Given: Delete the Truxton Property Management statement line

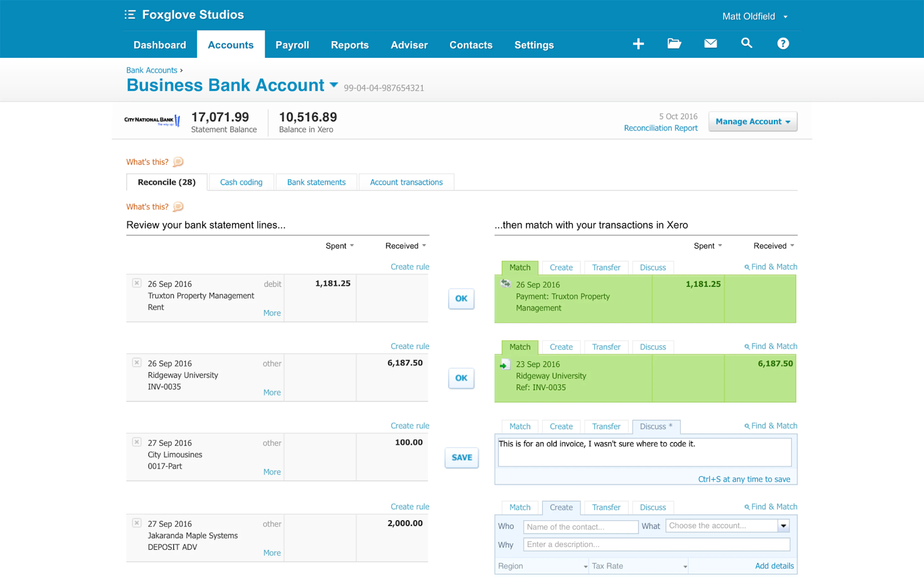Looking at the screenshot, I should [x=137, y=283].
